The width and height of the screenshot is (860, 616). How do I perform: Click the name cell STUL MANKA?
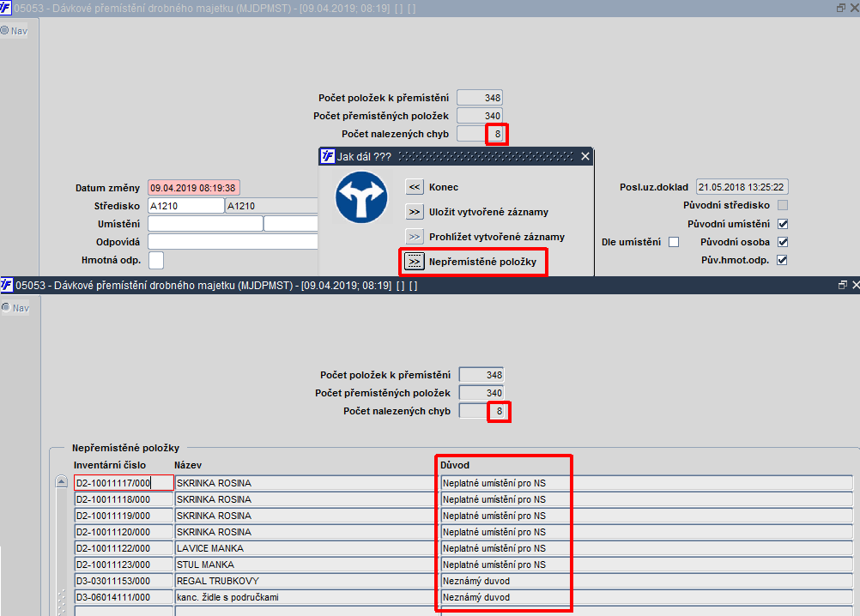(x=306, y=565)
